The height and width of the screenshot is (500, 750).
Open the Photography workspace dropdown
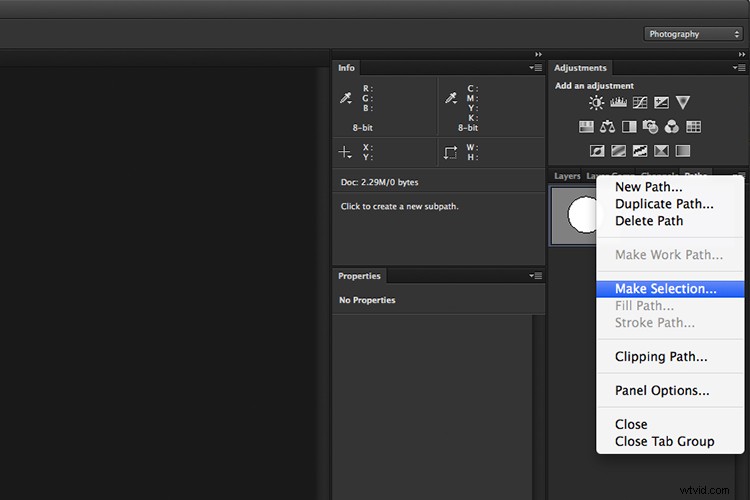click(x=693, y=34)
